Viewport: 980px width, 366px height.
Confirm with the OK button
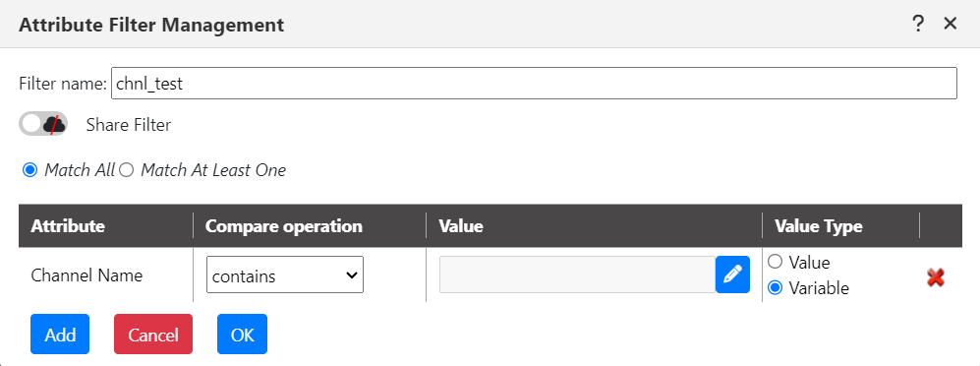243,335
